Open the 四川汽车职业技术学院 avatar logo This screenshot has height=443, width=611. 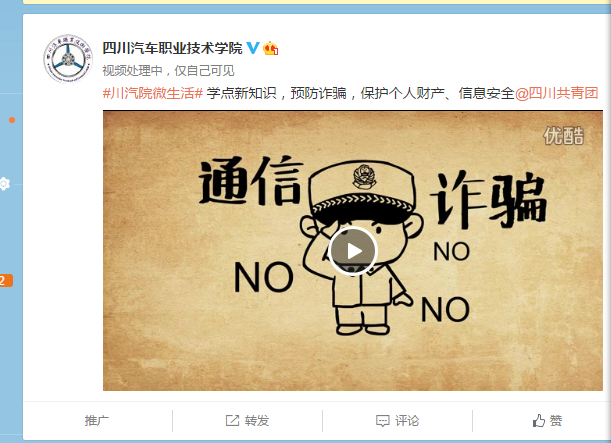coord(68,59)
